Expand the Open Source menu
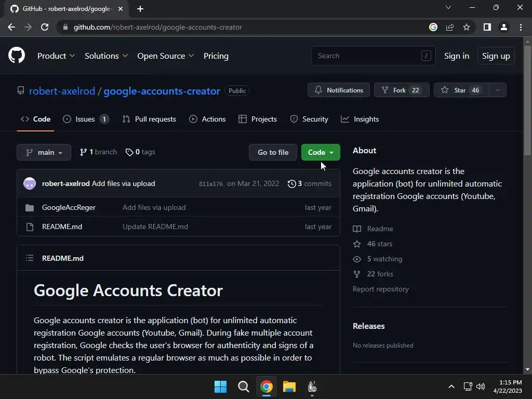 pyautogui.click(x=166, y=56)
